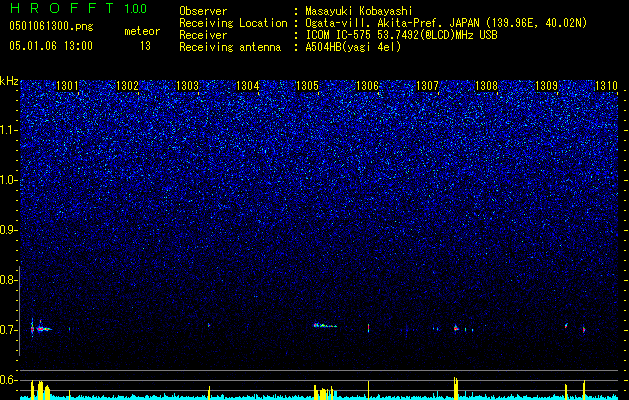Click the kHz axis unit label
The width and height of the screenshot is (629, 400).
[9, 81]
